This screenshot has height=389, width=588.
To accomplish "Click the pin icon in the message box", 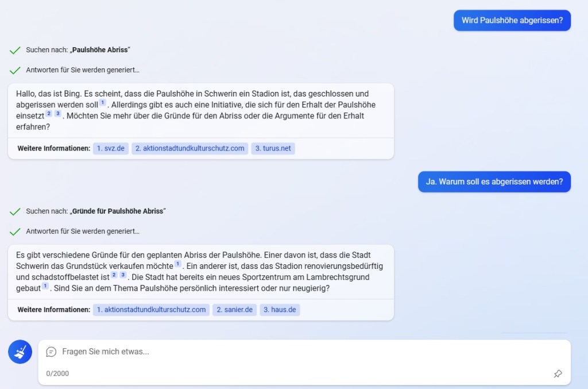I will click(x=558, y=373).
